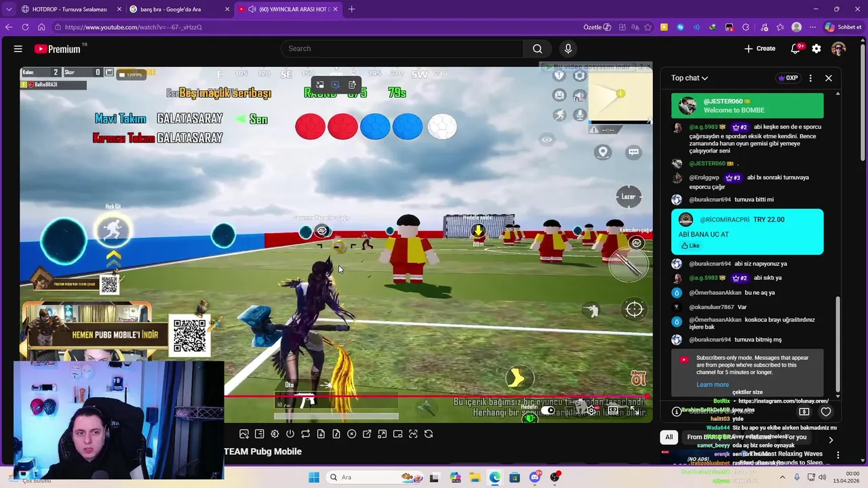Go to the browser home page
The width and height of the screenshot is (868, 488).
[x=41, y=27]
